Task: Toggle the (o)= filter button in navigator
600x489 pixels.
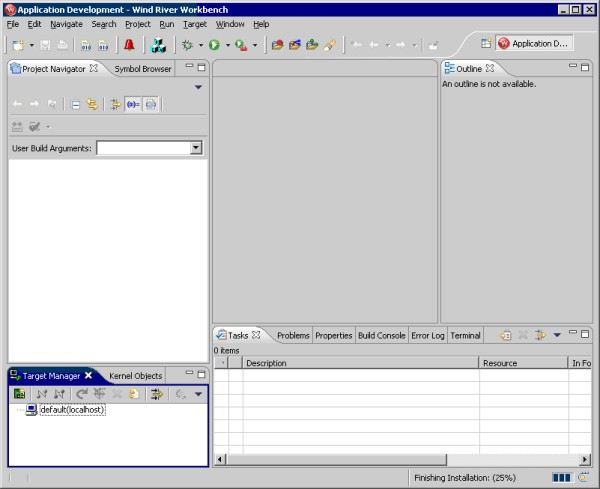Action: (133, 104)
